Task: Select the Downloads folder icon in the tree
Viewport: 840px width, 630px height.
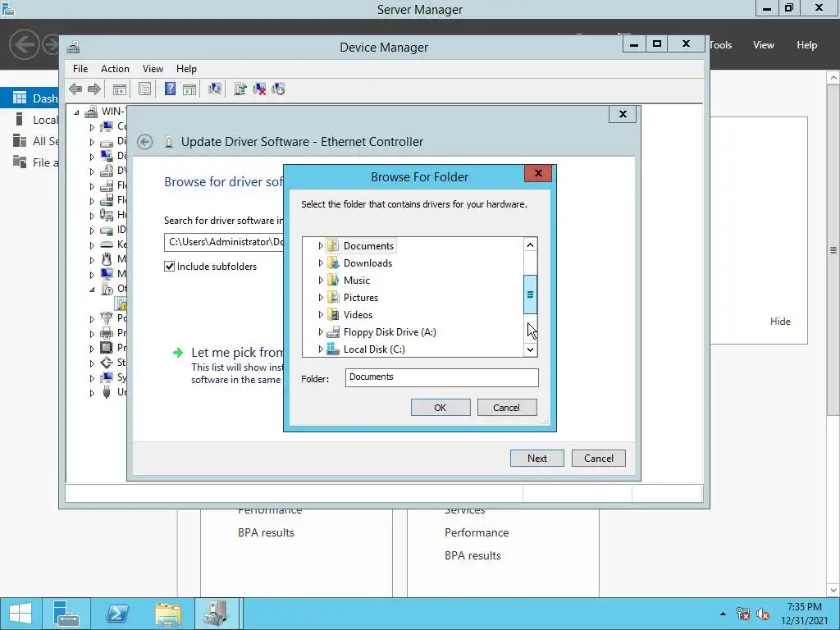Action: 333,263
